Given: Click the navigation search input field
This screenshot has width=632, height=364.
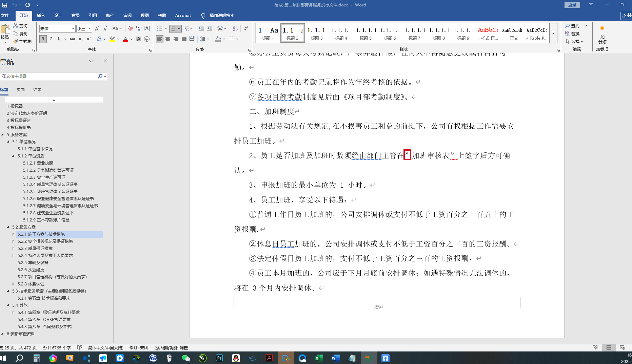Looking at the screenshot, I should tap(49, 76).
